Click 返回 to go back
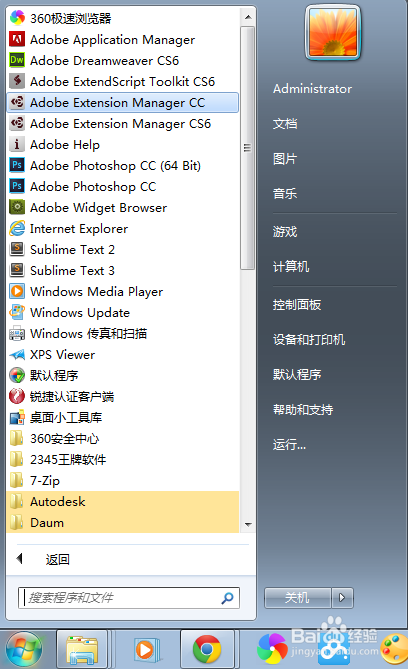Screen dimensions: 408x669 (x=58, y=559)
